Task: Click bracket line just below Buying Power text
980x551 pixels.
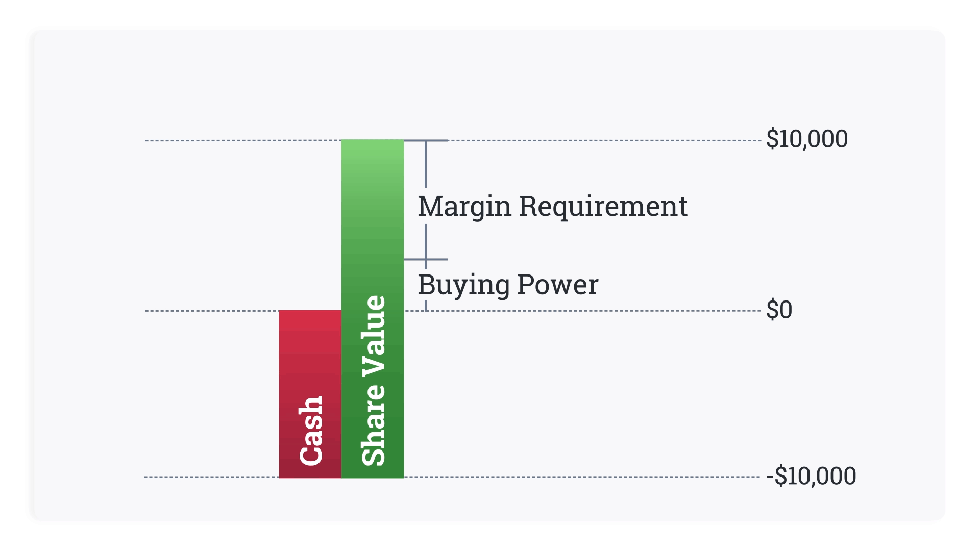Action: (x=426, y=305)
